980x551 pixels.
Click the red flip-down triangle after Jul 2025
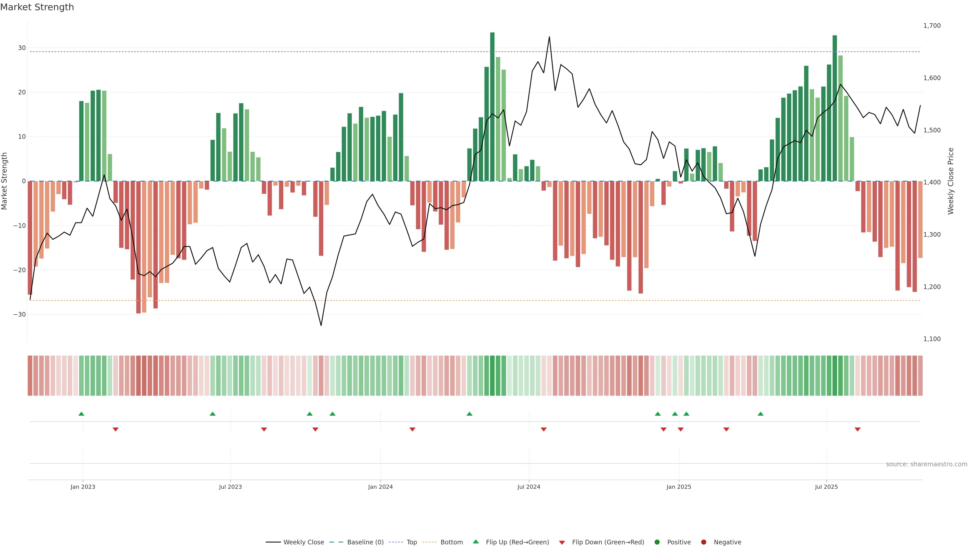[x=857, y=429]
